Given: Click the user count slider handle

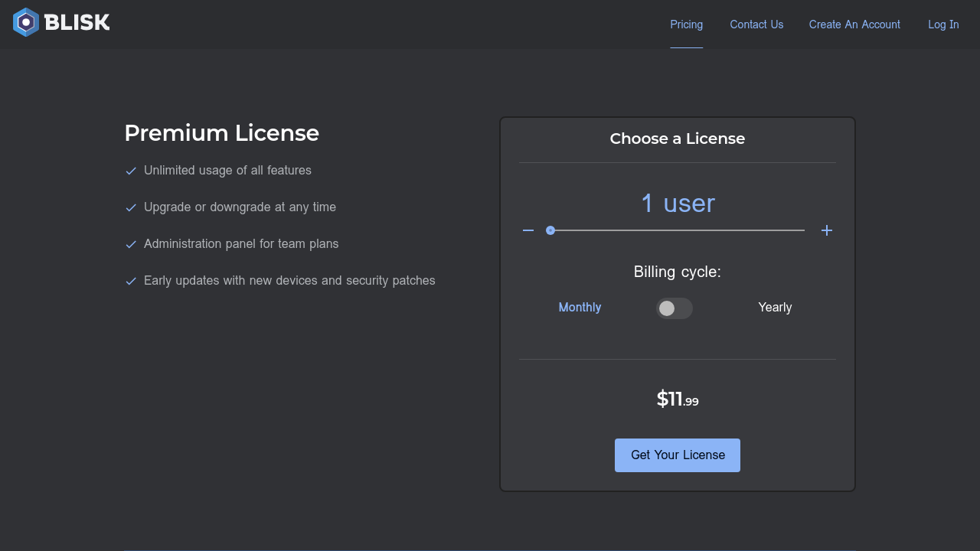Looking at the screenshot, I should (550, 230).
